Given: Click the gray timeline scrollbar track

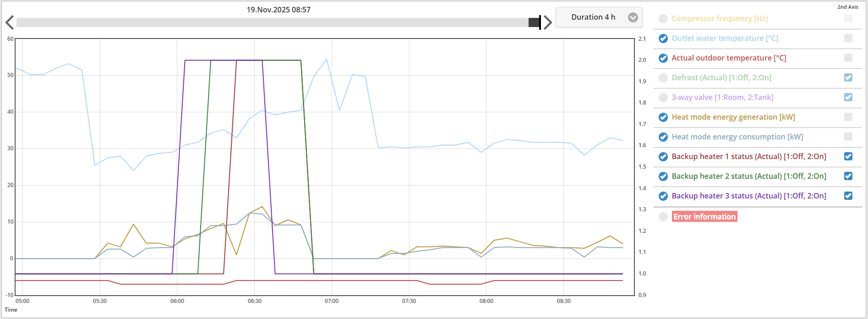Looking at the screenshot, I should [272, 22].
